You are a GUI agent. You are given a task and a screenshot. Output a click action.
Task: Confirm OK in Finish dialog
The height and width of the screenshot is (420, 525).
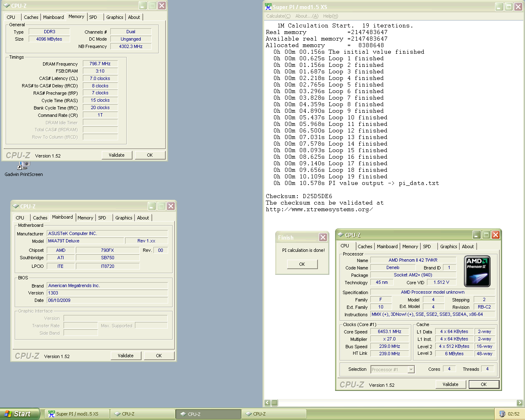302,264
